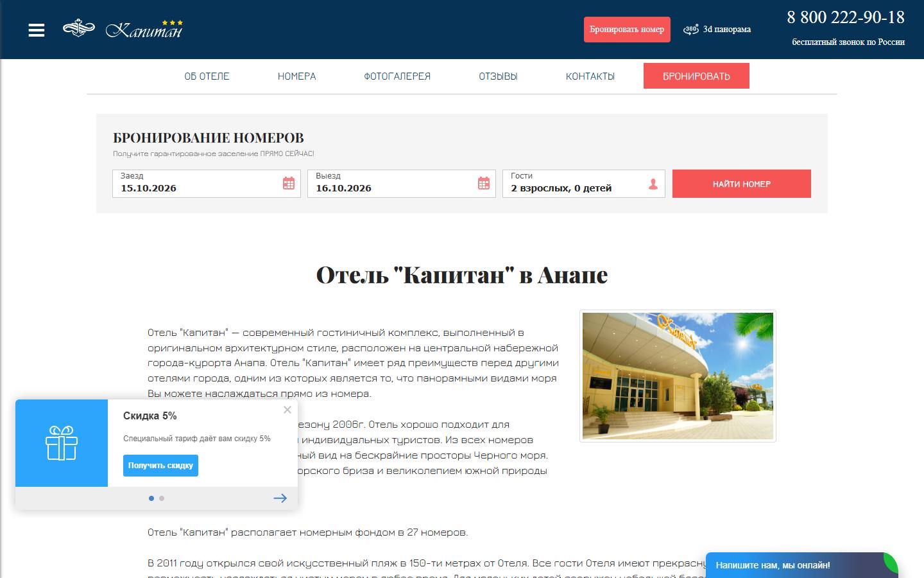This screenshot has width=924, height=578.
Task: Open the 3d панорама 360 icon
Action: tap(691, 29)
